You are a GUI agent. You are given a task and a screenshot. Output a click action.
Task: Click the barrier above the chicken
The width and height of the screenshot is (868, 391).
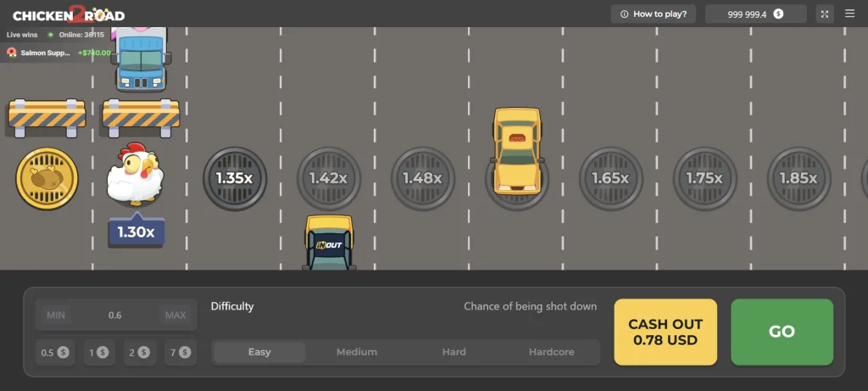[x=141, y=117]
